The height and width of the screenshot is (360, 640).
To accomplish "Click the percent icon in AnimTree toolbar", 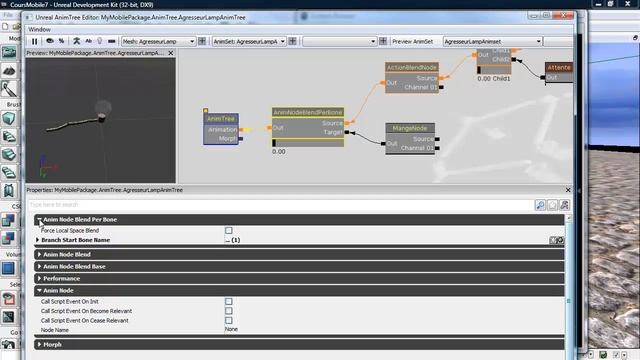I will pyautogui.click(x=61, y=41).
